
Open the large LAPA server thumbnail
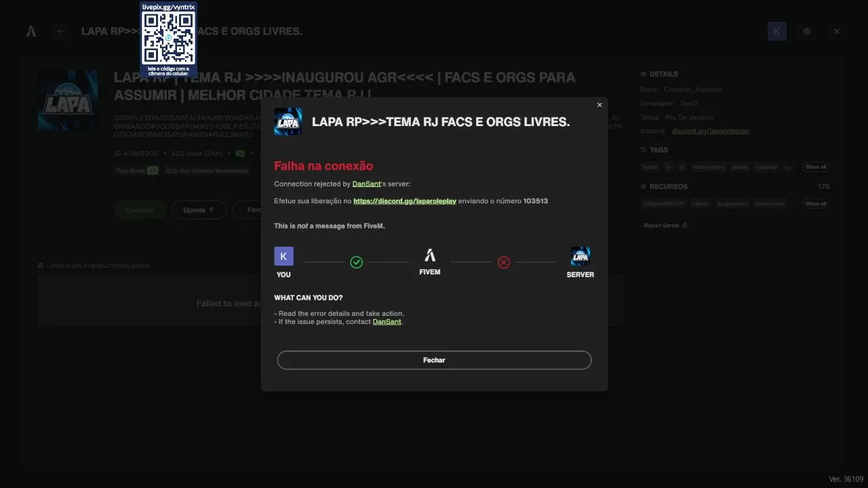68,100
